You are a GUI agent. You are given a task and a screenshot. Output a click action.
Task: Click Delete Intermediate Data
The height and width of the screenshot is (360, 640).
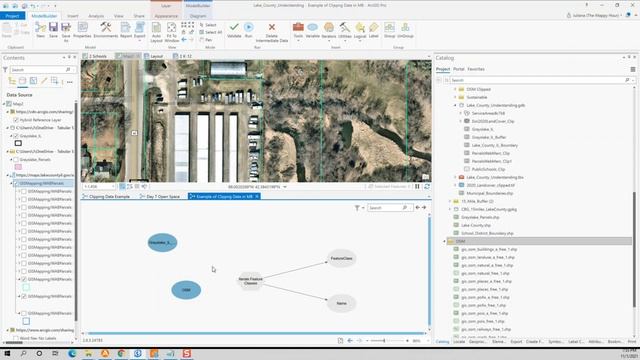coord(271,32)
